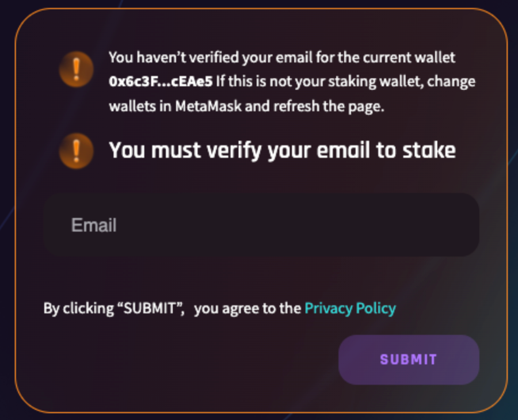Click the "You must verify your email to stake" heading
Viewport: 518px width, 420px height.
(282, 151)
